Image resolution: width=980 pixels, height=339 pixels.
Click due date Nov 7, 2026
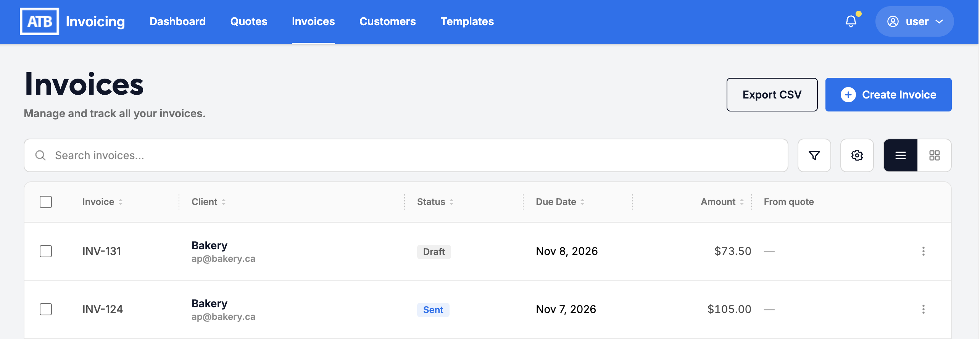pyautogui.click(x=566, y=309)
